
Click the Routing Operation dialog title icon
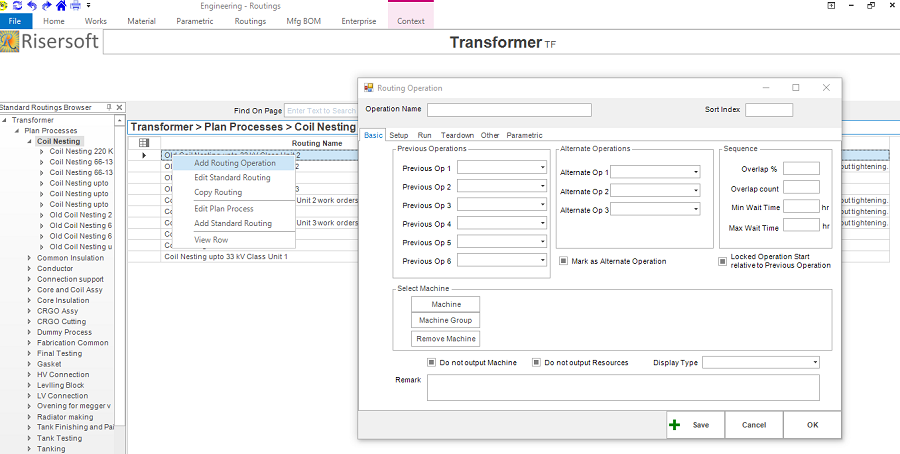tap(369, 88)
